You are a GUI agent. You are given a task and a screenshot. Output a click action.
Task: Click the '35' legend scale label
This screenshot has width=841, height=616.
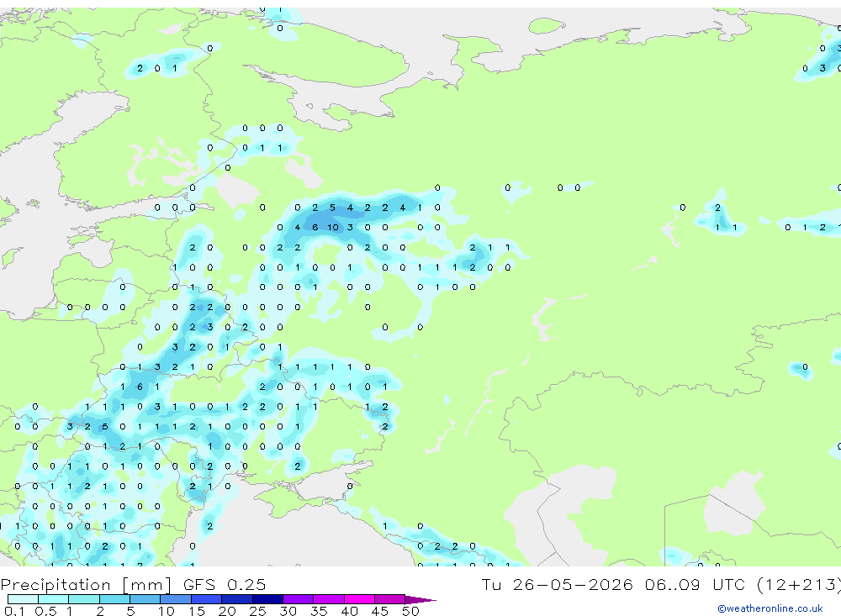point(319,611)
